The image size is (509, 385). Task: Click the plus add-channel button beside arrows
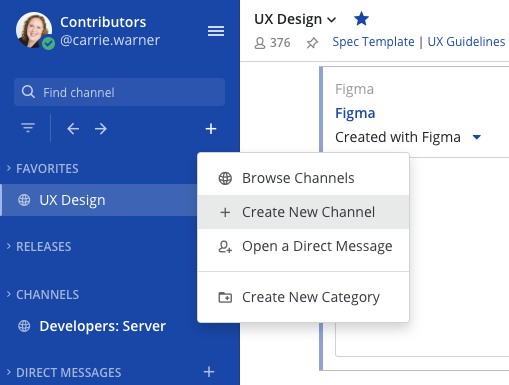click(211, 128)
